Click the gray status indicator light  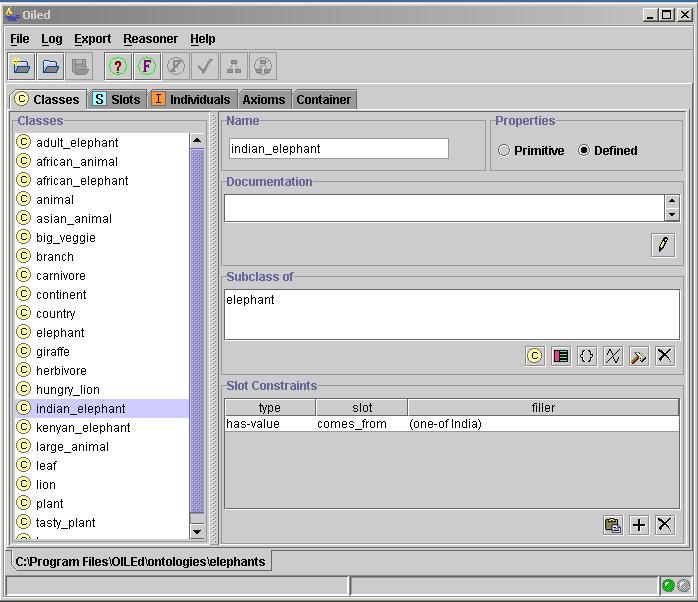[683, 585]
